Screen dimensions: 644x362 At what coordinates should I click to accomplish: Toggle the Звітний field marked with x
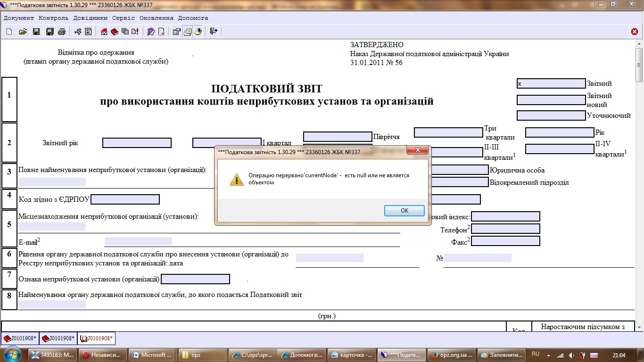tap(551, 83)
